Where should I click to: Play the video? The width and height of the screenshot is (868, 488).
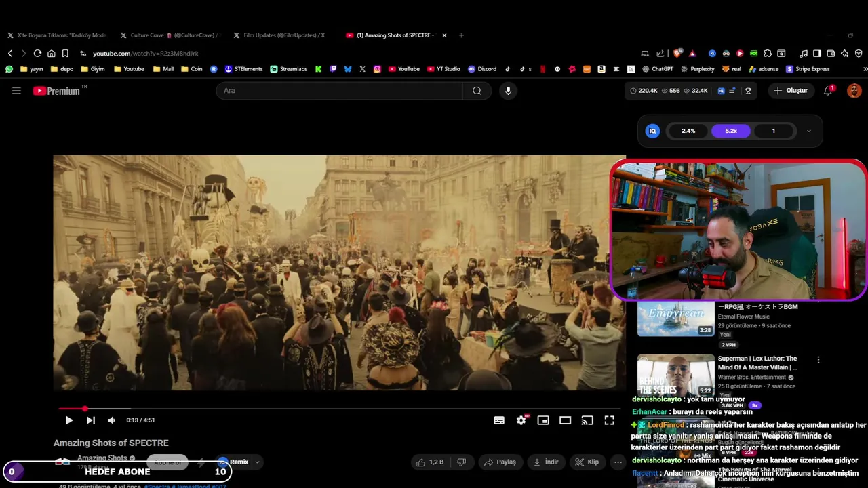pyautogui.click(x=68, y=420)
